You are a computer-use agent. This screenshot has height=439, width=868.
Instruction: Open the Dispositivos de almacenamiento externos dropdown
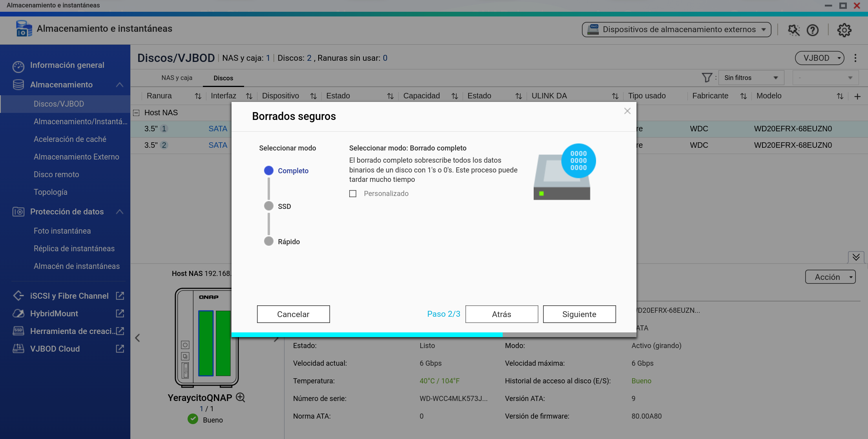point(676,30)
